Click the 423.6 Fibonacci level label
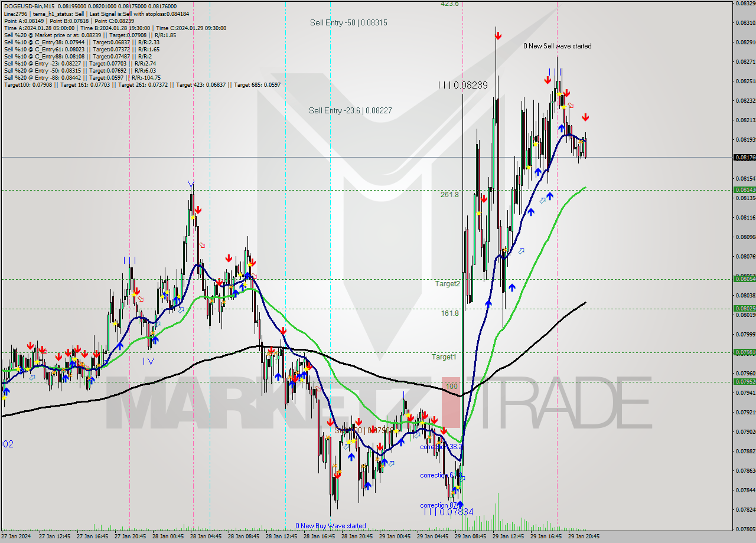Viewport: 756px width, 543px height. click(x=449, y=4)
